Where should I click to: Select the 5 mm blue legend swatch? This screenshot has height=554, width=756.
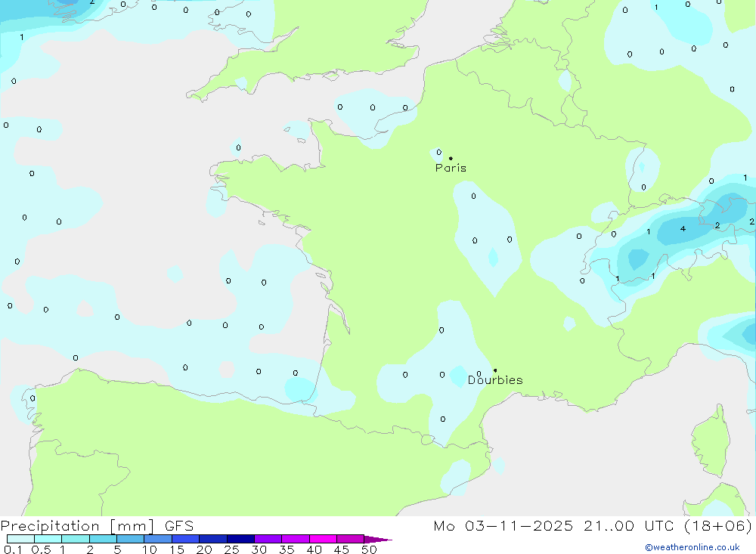(x=130, y=539)
